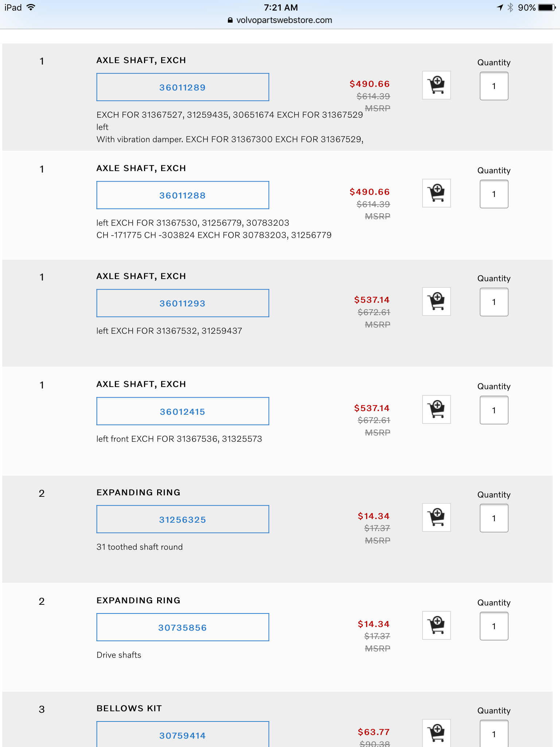Open bellows kit 30759414 link
Image resolution: width=560 pixels, height=747 pixels.
183,735
